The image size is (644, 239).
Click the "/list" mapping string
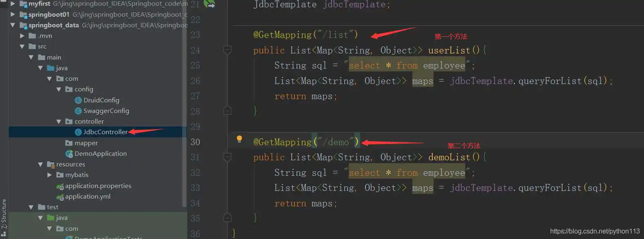coord(335,35)
